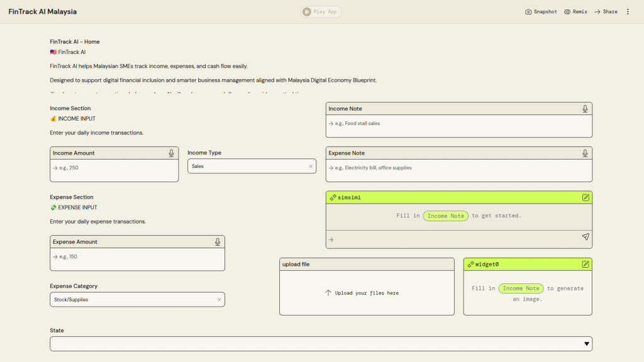
Task: Click microphone icon in Income Amount field
Action: click(x=171, y=153)
